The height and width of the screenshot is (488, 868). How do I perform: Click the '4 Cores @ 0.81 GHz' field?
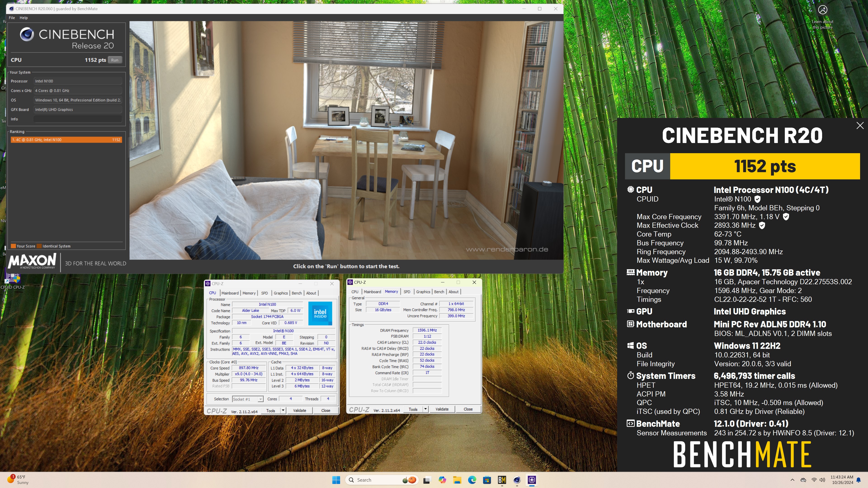78,91
